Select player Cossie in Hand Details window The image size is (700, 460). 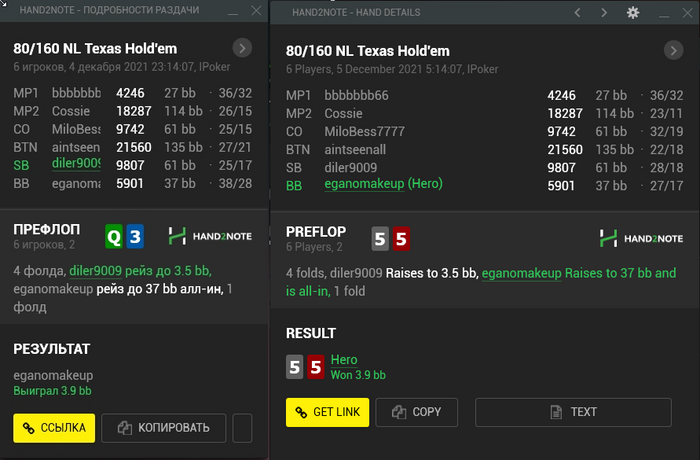(343, 113)
